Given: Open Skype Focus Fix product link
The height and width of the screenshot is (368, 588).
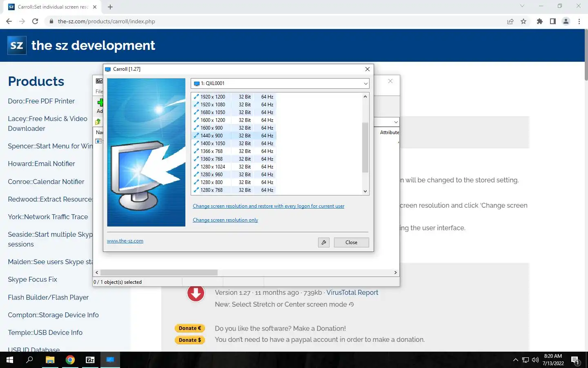Looking at the screenshot, I should click(x=32, y=279).
